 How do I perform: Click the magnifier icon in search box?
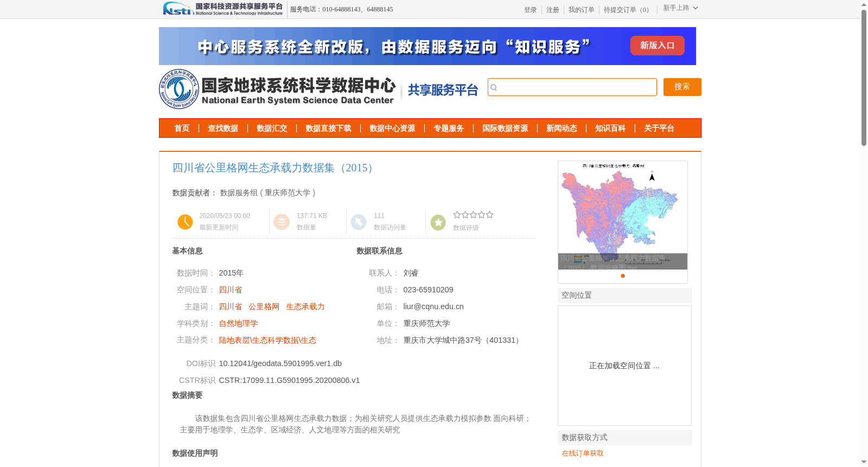coord(494,87)
